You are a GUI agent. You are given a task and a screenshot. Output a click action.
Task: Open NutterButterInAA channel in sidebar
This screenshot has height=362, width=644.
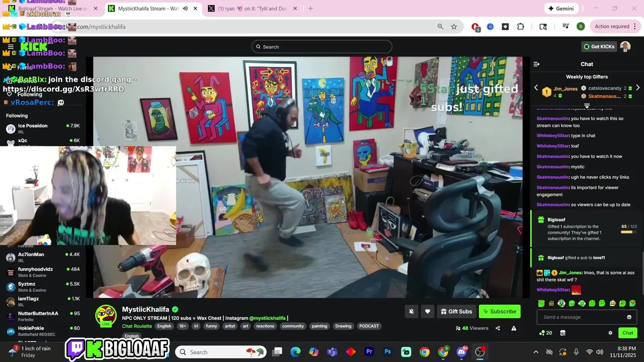click(43, 316)
